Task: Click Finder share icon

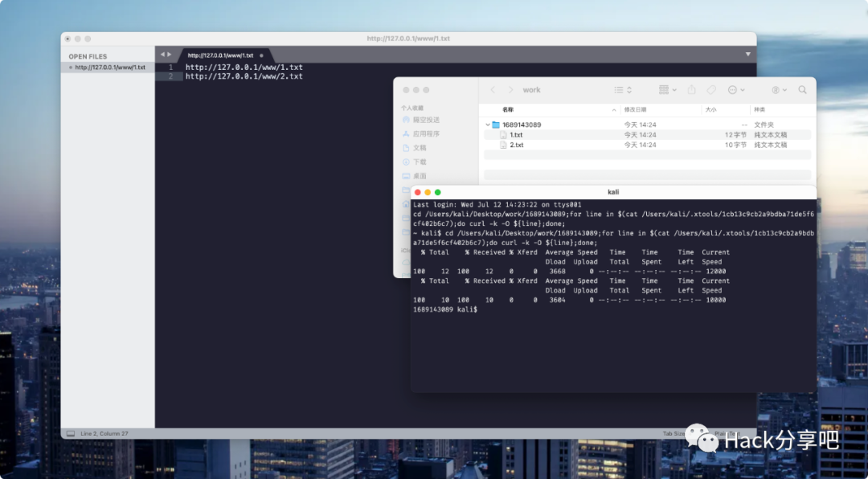Action: tap(691, 90)
